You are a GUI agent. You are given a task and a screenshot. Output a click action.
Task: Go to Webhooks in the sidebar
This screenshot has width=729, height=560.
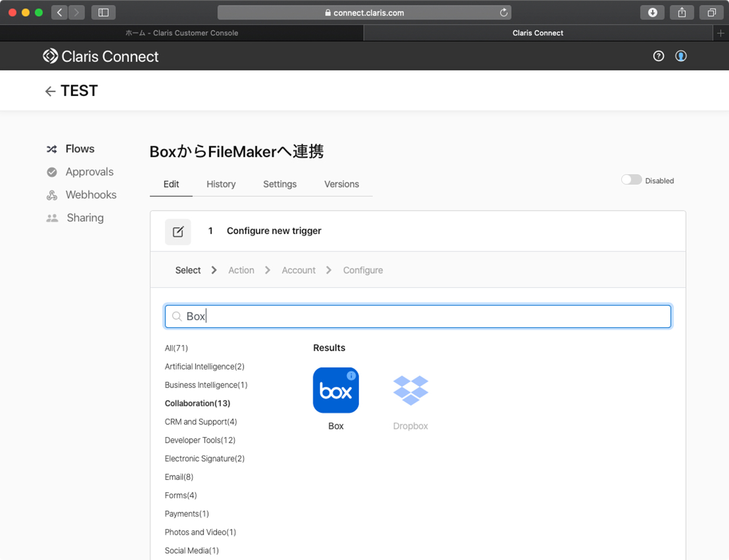click(91, 195)
